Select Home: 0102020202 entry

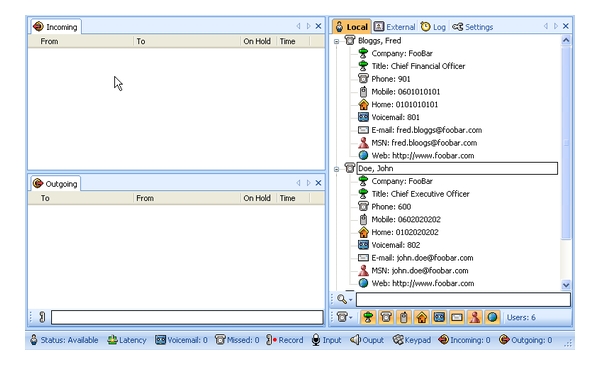tap(405, 232)
